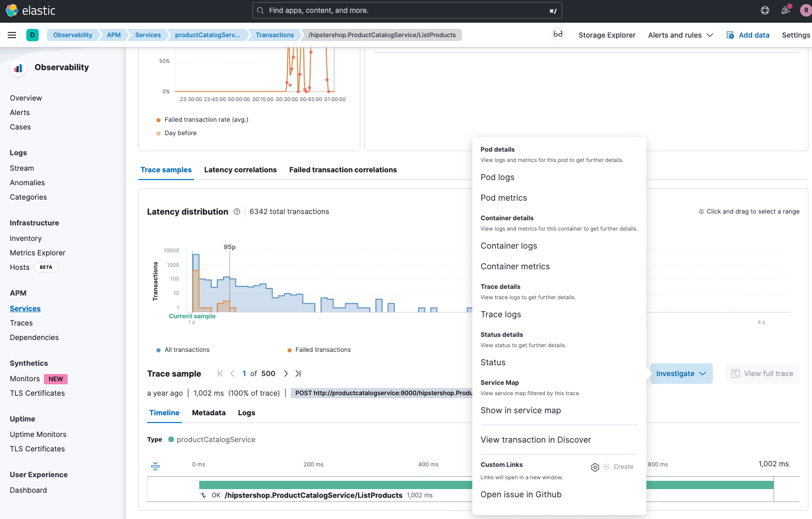Go to the next trace sample
Image resolution: width=812 pixels, height=519 pixels.
pos(286,374)
